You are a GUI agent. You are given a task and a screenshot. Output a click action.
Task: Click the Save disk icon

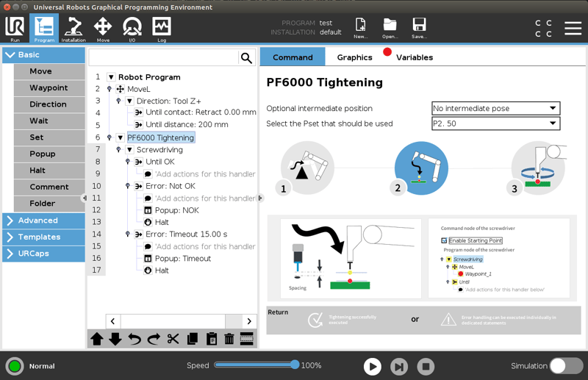click(419, 28)
